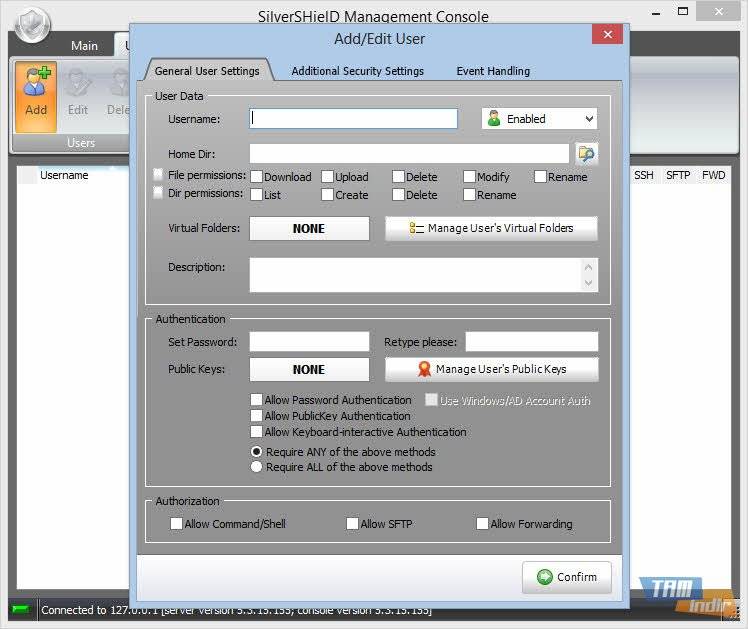Click the Manage User's Public Keys button

[x=491, y=369]
